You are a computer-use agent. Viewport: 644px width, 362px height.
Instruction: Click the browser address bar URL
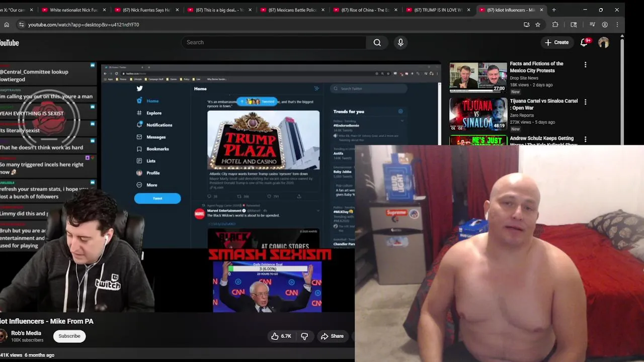(x=84, y=25)
